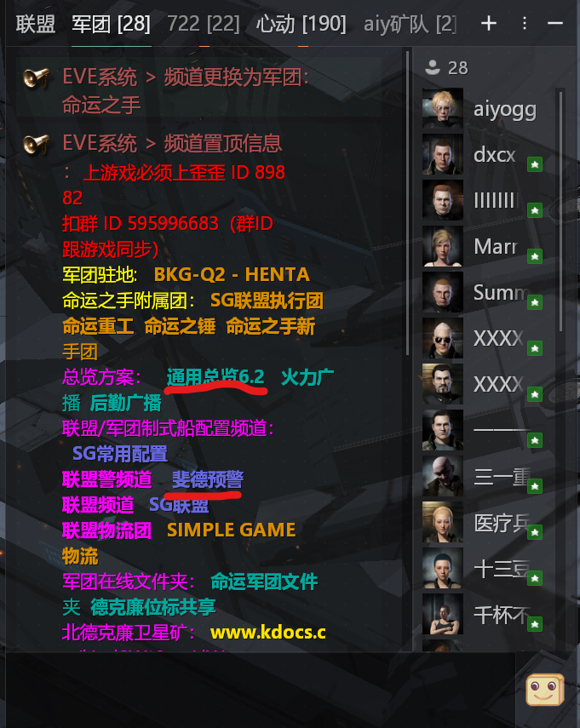
Task: Switch to the 联盟 chat tab
Action: coord(35,24)
